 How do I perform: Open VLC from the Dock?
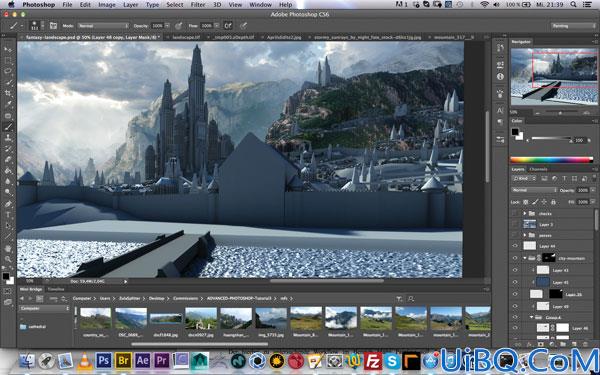click(85, 360)
